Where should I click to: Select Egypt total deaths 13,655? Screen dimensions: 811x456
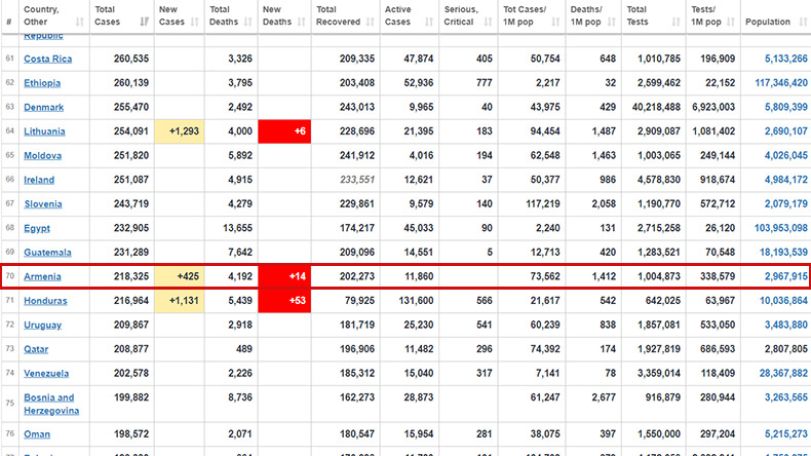[237, 228]
